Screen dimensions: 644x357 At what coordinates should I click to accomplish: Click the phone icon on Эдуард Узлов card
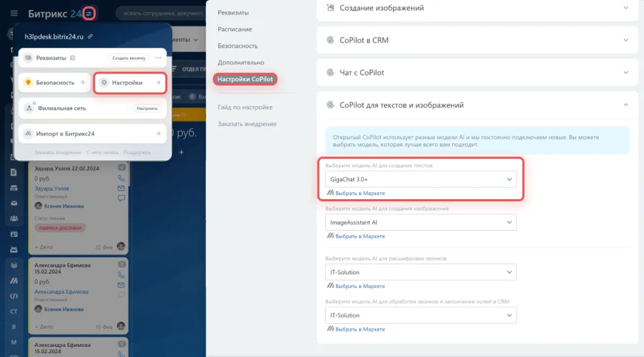[x=121, y=178]
